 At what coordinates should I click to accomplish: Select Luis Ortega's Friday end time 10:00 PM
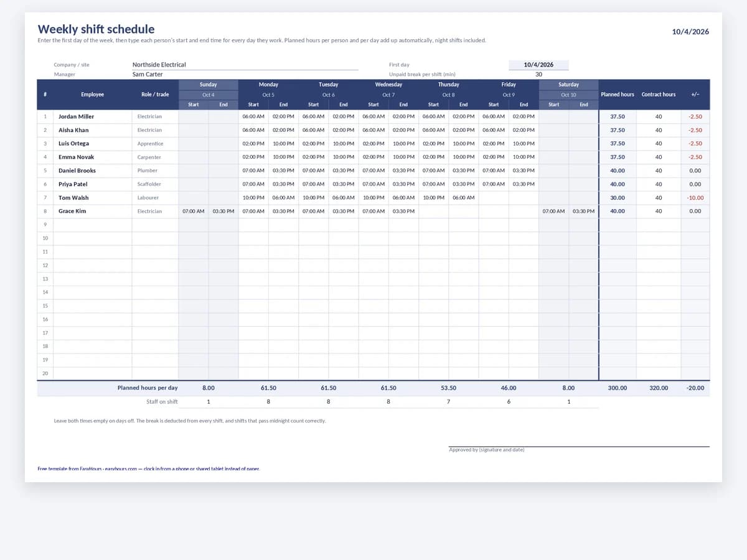tap(524, 144)
